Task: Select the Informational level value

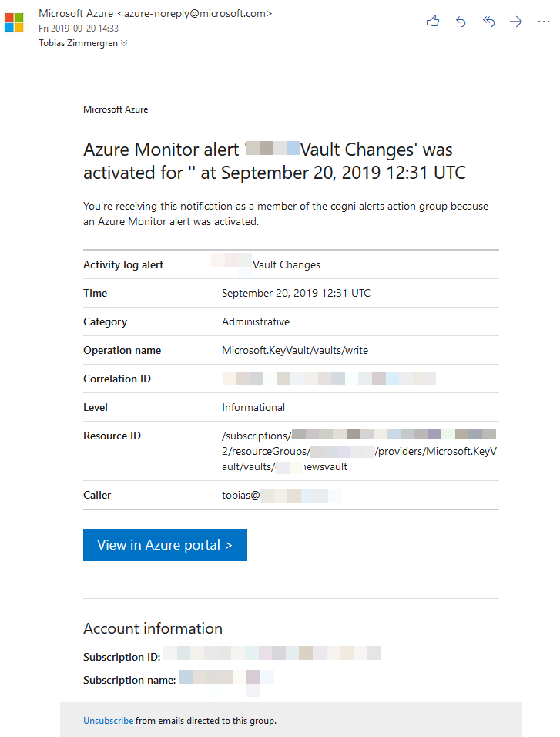Action: (253, 407)
